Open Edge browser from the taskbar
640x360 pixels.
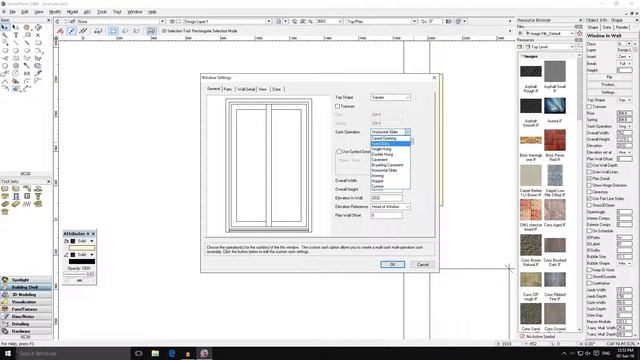pyautogui.click(x=171, y=353)
